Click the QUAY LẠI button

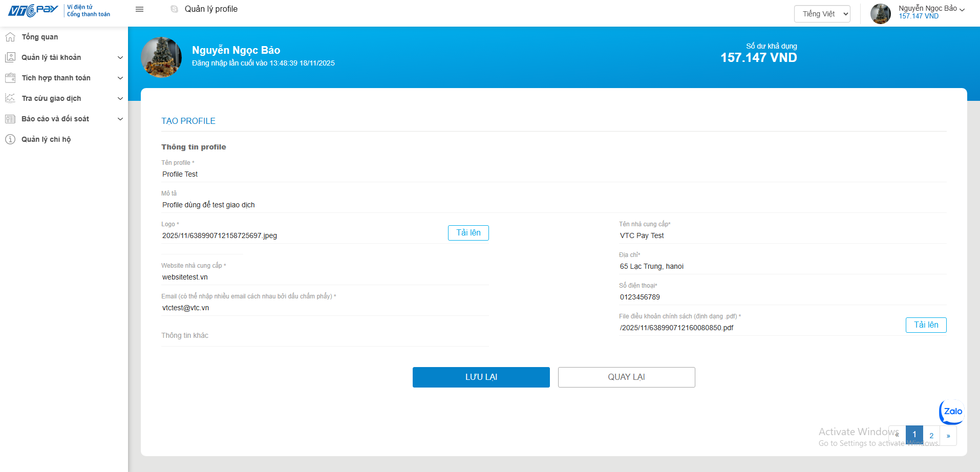point(626,377)
